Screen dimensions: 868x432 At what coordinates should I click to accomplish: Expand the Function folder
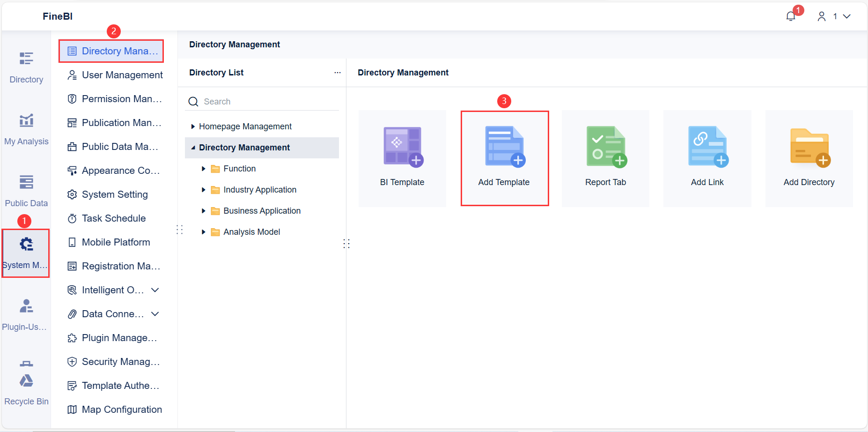point(204,168)
